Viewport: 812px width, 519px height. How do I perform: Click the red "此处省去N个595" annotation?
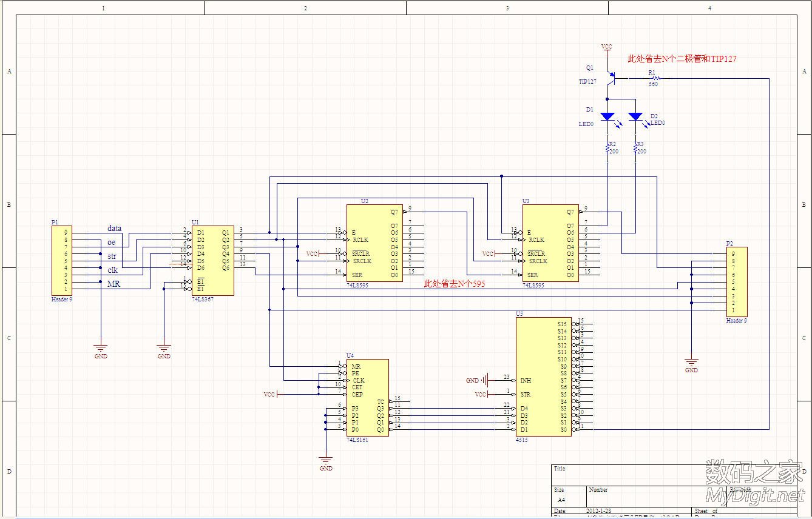click(x=456, y=283)
